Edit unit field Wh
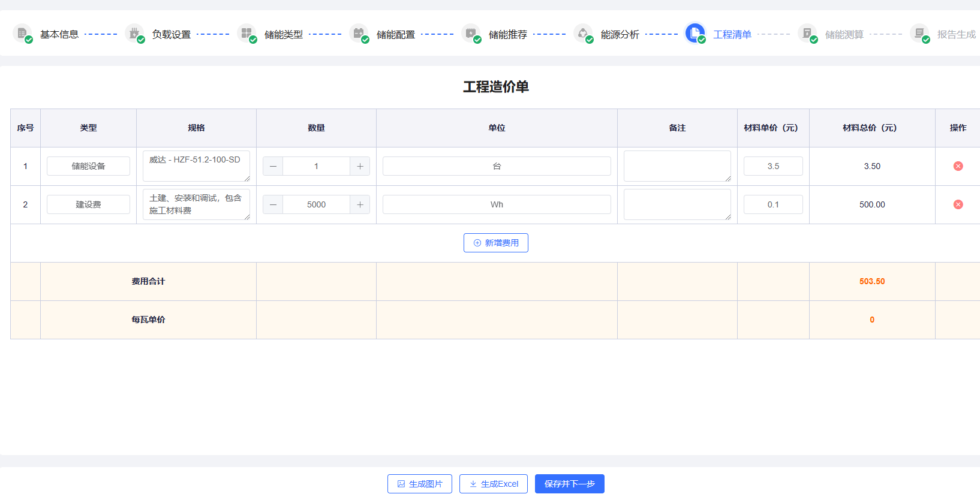 point(497,204)
